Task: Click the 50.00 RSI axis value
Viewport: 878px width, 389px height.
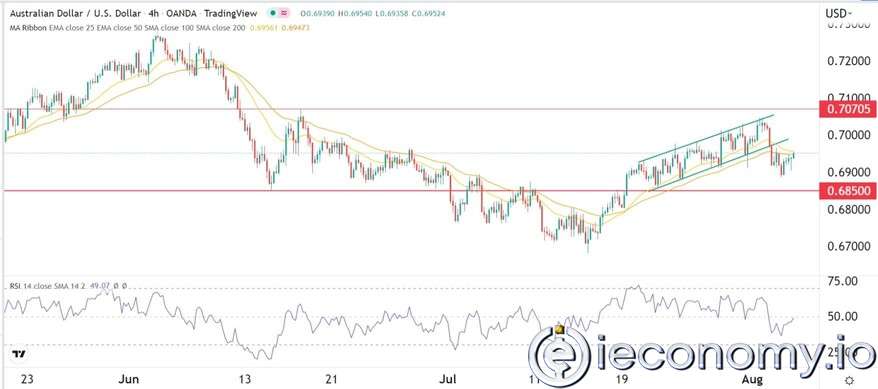Action: (844, 317)
